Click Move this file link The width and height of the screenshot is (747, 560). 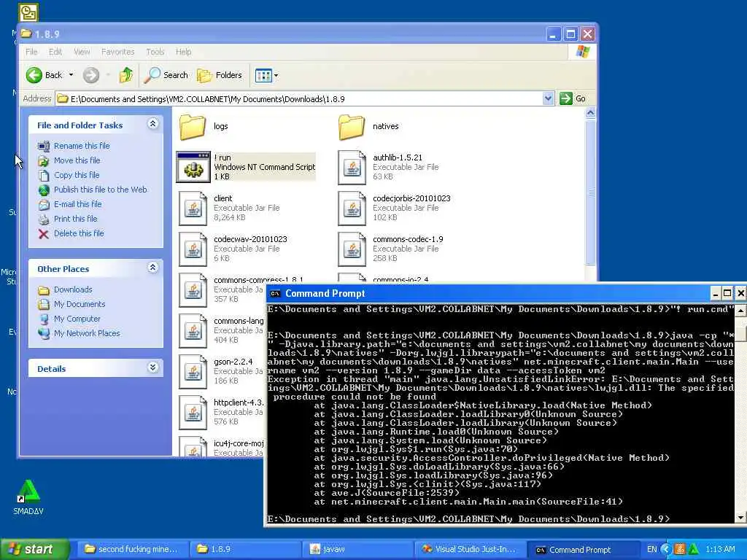[x=77, y=160]
